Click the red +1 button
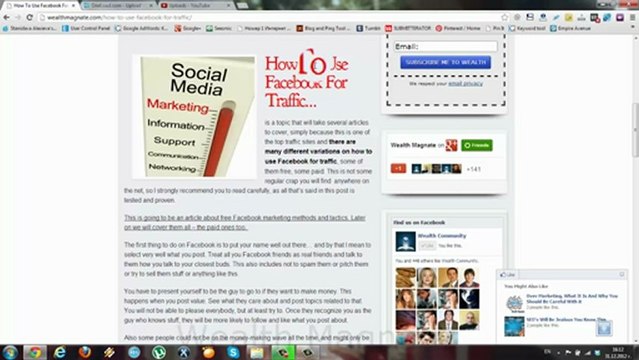639x360 pixels. coord(398,168)
